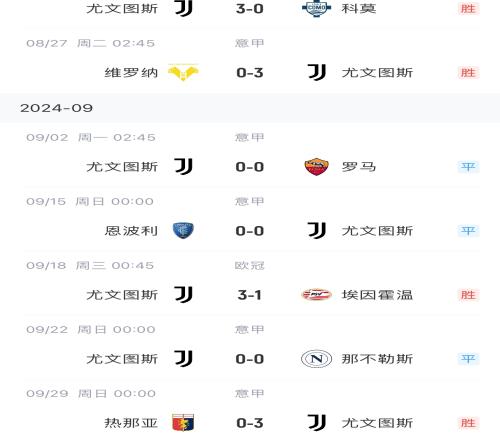
Task: Click the 平 badge on Napoli match
Action: tap(468, 359)
